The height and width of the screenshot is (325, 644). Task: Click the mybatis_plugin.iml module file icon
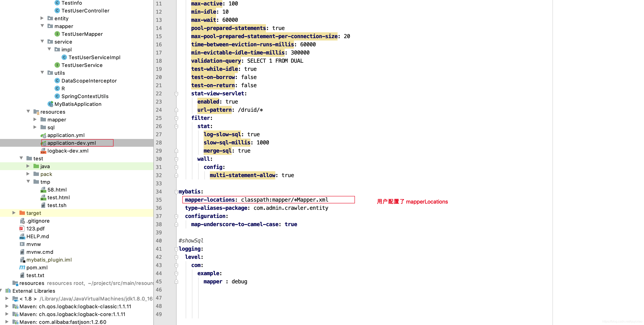click(x=22, y=260)
